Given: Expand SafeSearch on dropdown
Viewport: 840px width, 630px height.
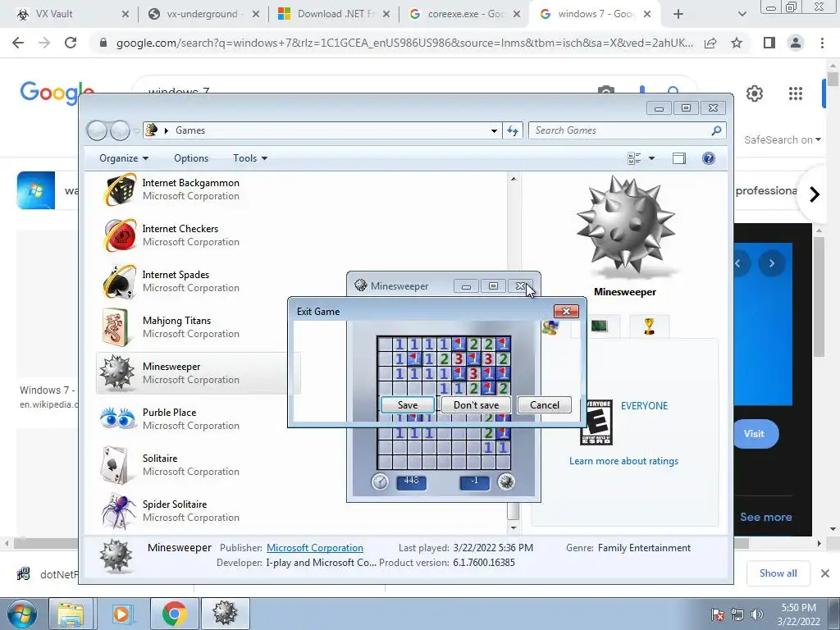Looking at the screenshot, I should pos(782,139).
